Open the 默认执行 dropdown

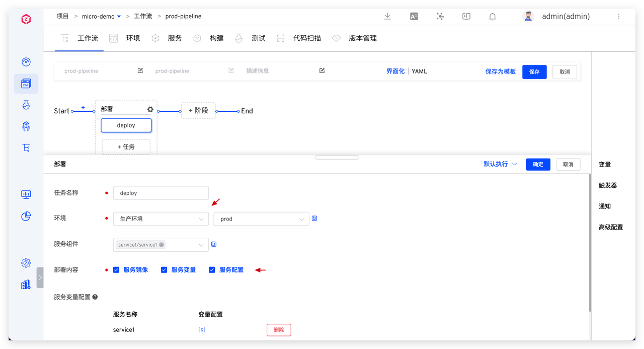tap(500, 164)
